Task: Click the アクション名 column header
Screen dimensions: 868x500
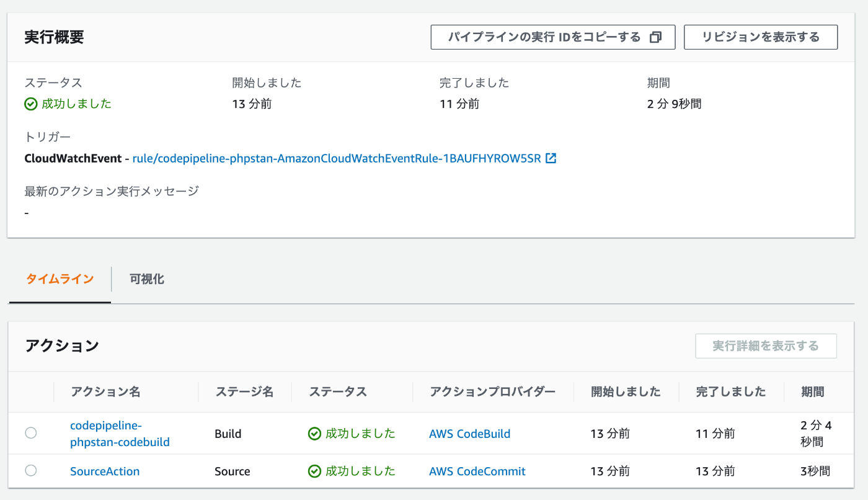Action: (x=105, y=392)
